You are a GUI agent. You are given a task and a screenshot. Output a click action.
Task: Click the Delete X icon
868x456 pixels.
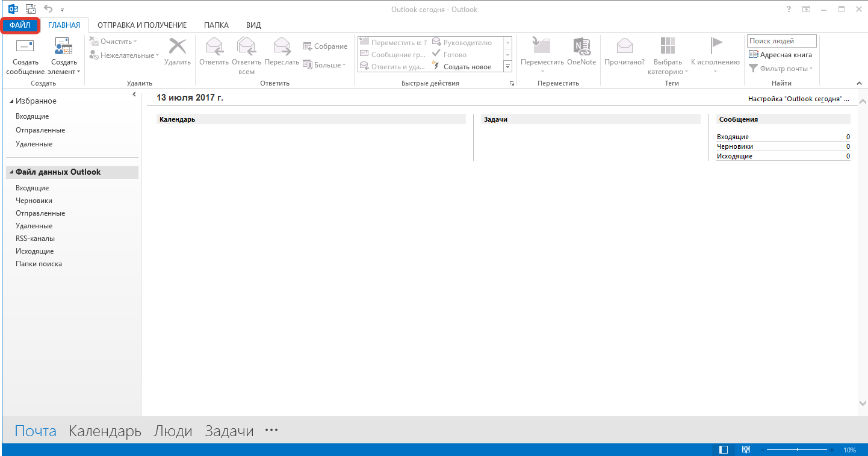tap(178, 46)
